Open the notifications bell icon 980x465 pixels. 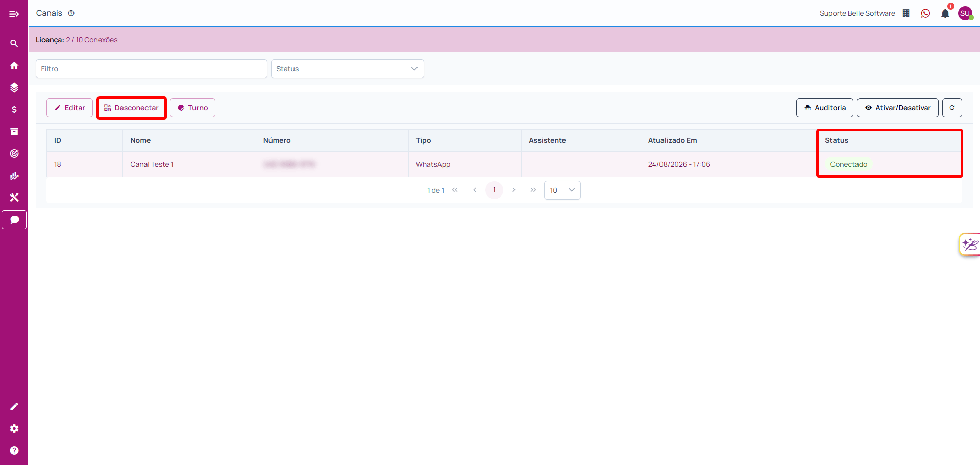945,13
